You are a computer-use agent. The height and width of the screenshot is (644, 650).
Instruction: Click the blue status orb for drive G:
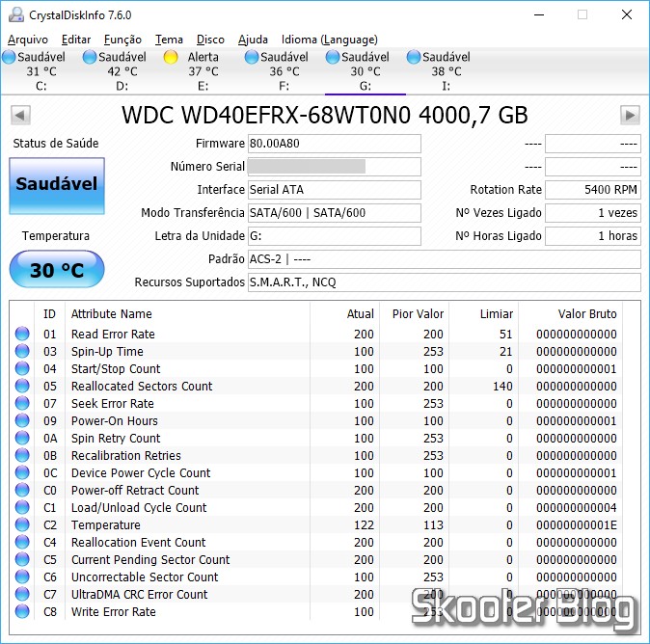click(x=333, y=57)
